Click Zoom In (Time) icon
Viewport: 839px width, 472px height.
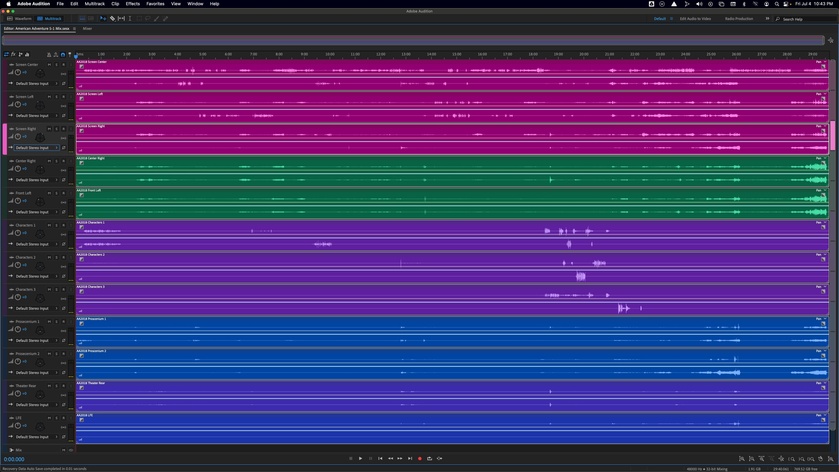761,459
